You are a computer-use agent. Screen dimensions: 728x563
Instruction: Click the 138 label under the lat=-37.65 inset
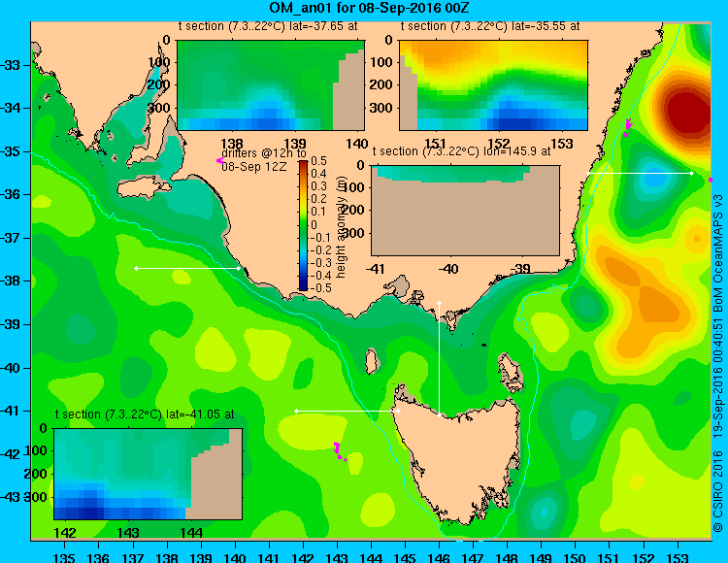232,144
